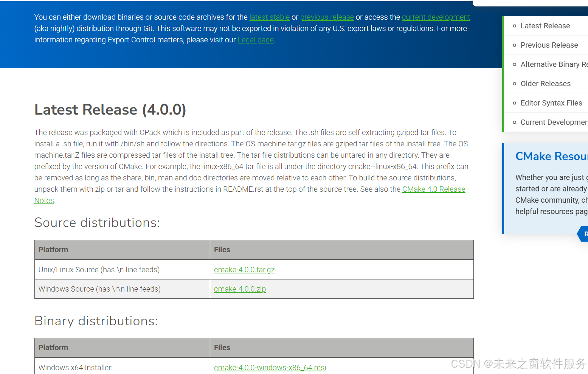Open the 'current development' link
The image size is (588, 374).
tap(436, 17)
